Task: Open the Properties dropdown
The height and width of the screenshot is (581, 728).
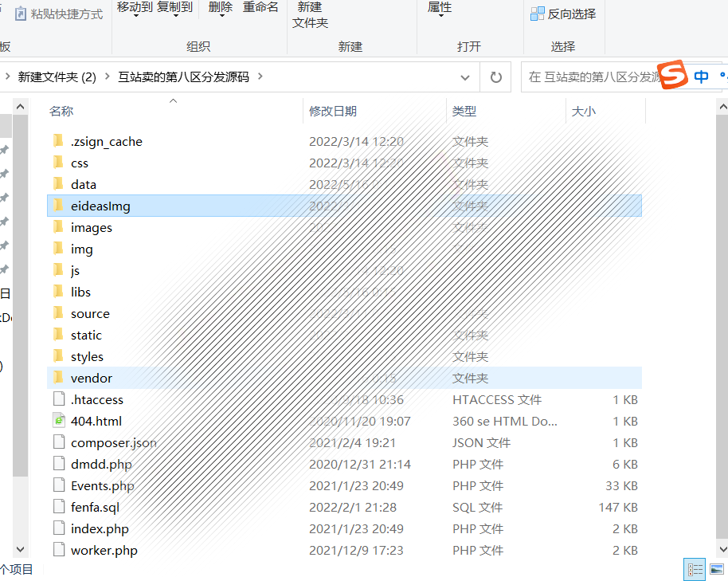Action: coord(440,10)
